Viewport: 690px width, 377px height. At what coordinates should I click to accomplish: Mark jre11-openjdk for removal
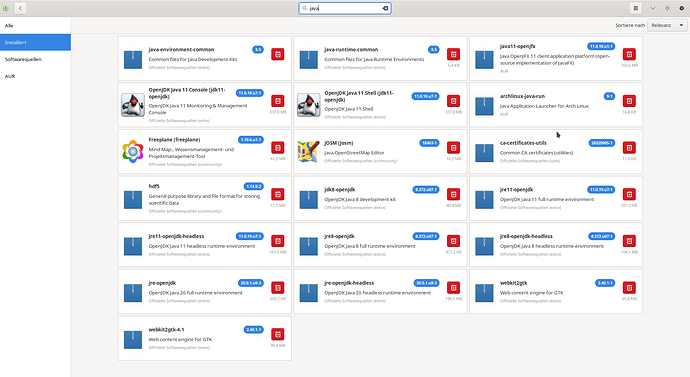tap(629, 194)
